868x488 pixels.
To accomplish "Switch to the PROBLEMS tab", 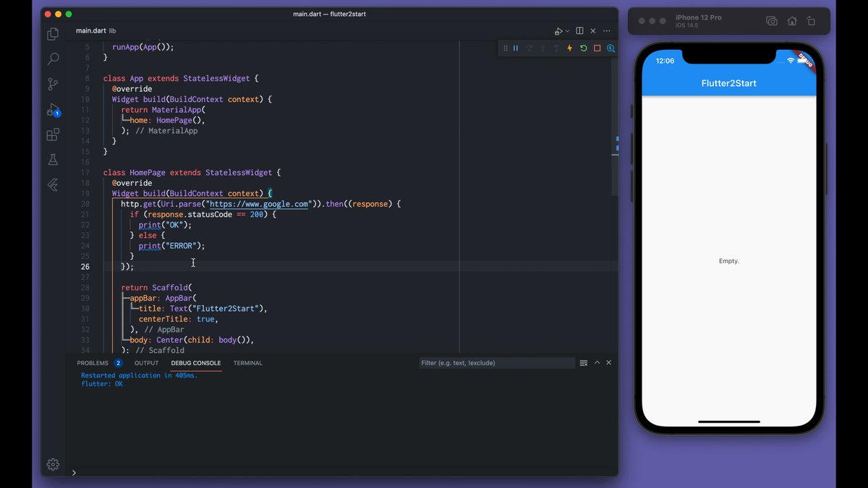I will coord(93,363).
